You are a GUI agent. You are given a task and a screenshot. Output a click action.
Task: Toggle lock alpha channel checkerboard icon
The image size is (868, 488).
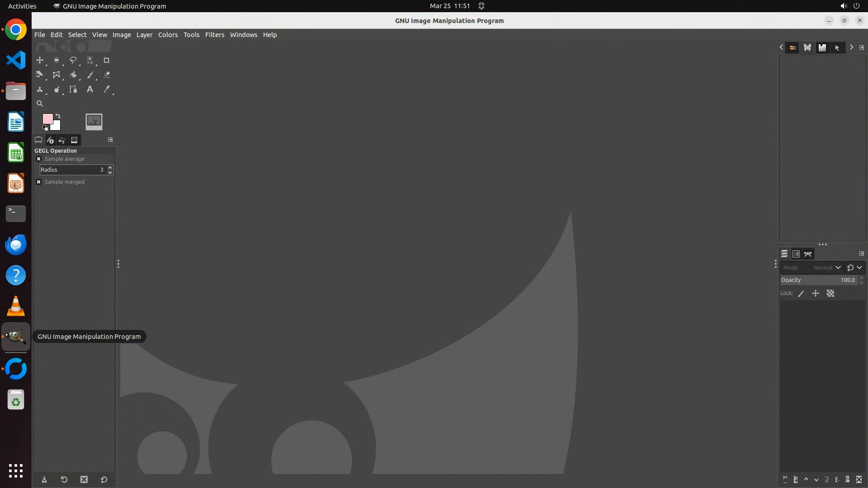830,294
